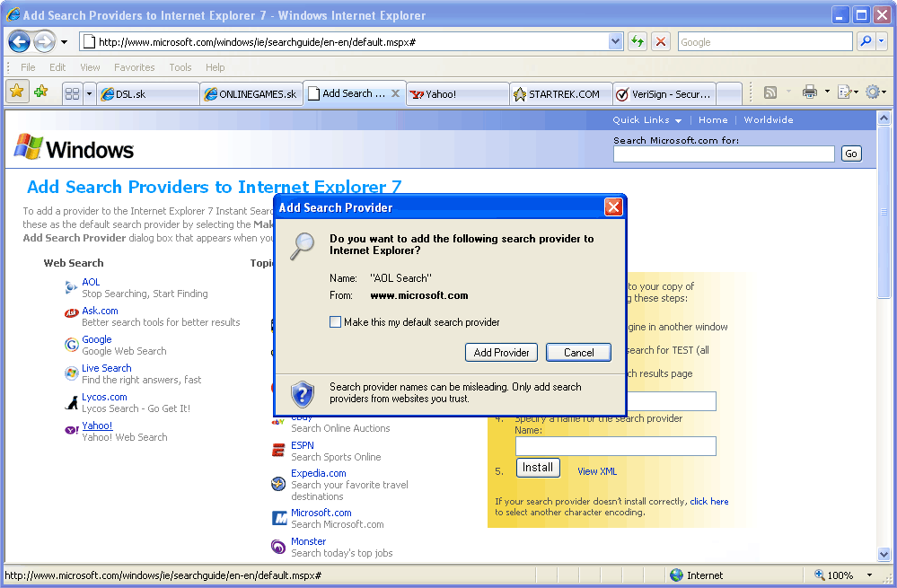Click the blank New Tab button
This screenshot has width=897, height=588.
point(729,93)
